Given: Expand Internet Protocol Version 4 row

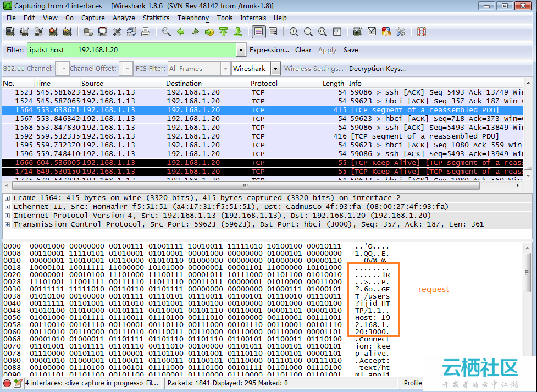Looking at the screenshot, I should click(x=7, y=216).
